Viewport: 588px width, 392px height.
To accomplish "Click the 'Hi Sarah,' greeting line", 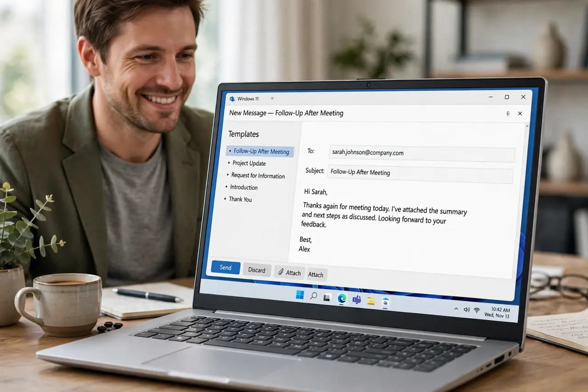I will (x=316, y=191).
